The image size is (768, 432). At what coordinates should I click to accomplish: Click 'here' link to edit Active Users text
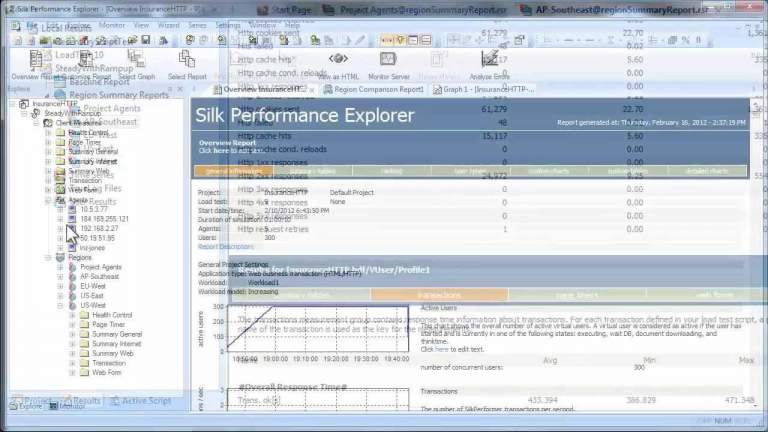(x=441, y=349)
